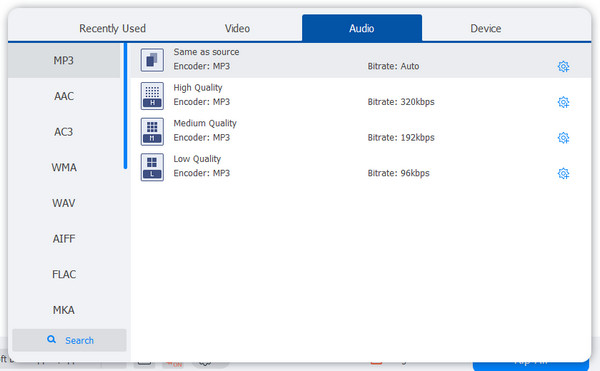Pick AIFF format in sidebar
Viewport: 600px width, 371px height.
64,239
